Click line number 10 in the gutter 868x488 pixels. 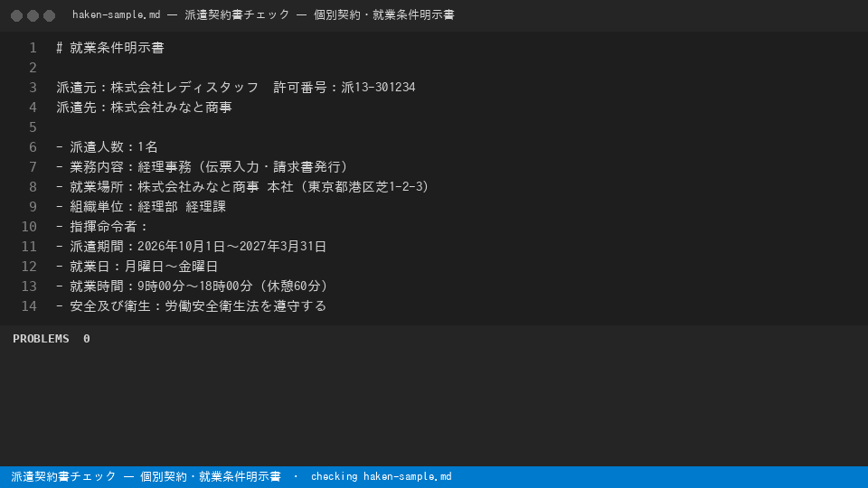click(29, 227)
